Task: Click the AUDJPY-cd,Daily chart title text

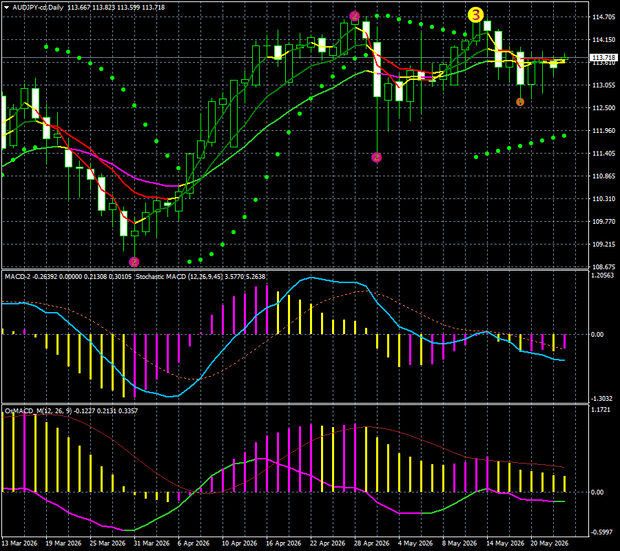Action: pyautogui.click(x=38, y=8)
